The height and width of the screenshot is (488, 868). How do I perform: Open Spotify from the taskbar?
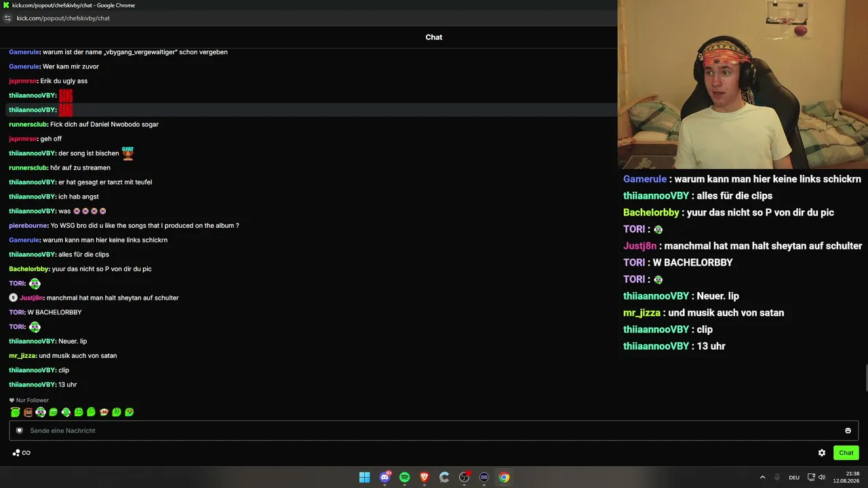tap(405, 477)
